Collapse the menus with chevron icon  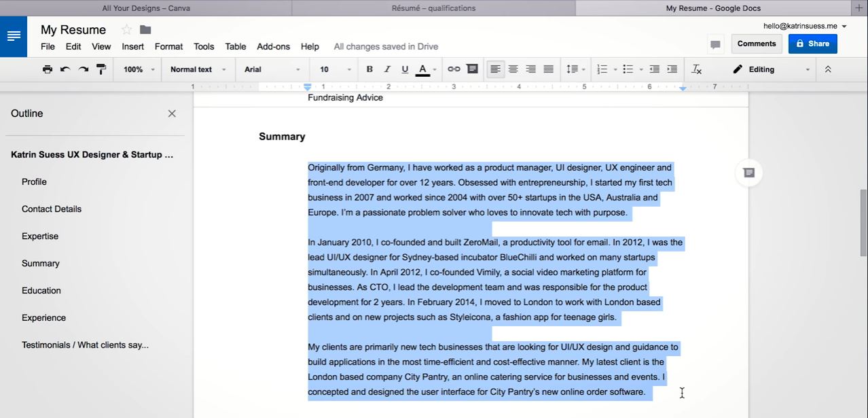point(828,69)
